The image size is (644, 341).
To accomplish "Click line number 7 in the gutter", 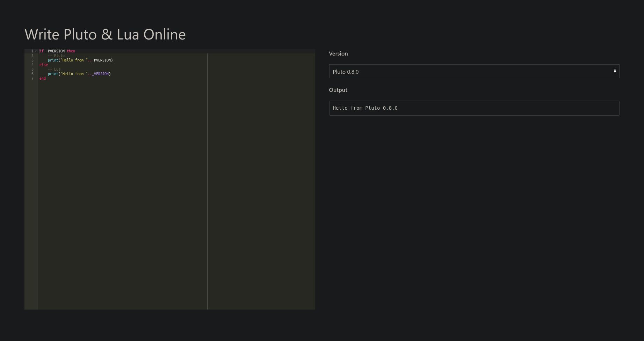I will point(32,78).
